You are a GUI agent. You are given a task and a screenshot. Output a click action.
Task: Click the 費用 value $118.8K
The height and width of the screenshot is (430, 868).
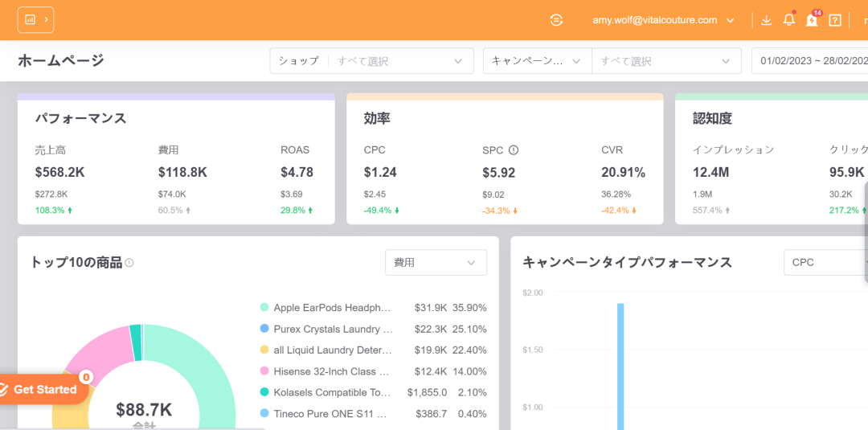point(182,173)
